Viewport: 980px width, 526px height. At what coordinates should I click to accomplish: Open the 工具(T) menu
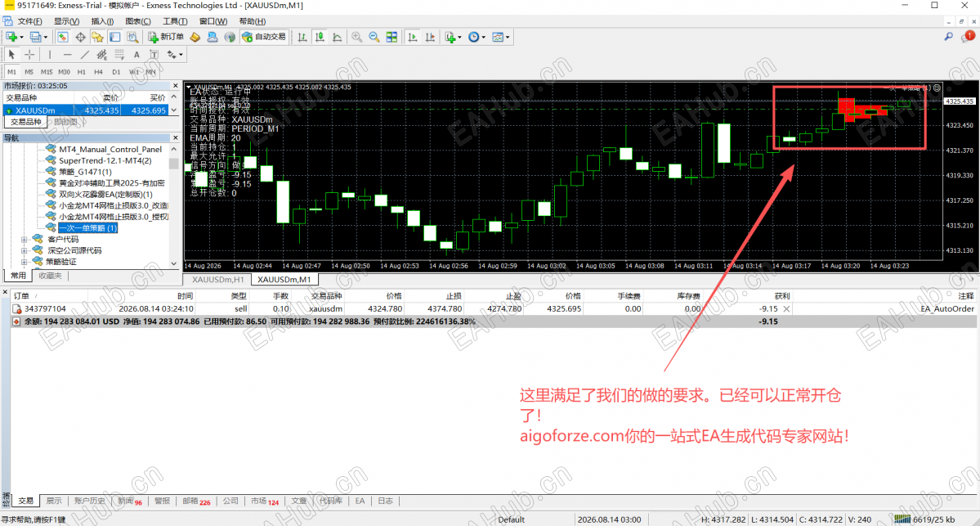point(175,21)
